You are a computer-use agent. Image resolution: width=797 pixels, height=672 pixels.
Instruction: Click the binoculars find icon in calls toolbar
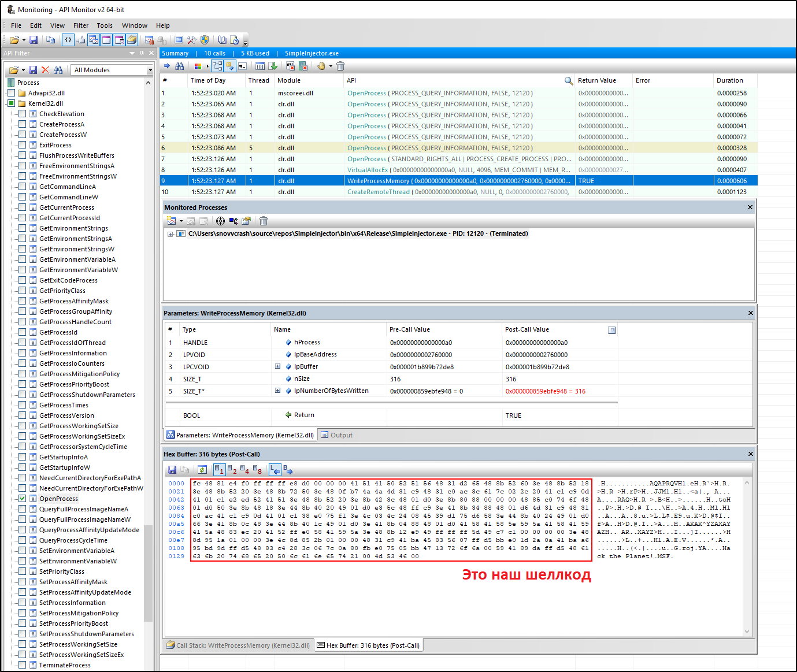pyautogui.click(x=180, y=66)
